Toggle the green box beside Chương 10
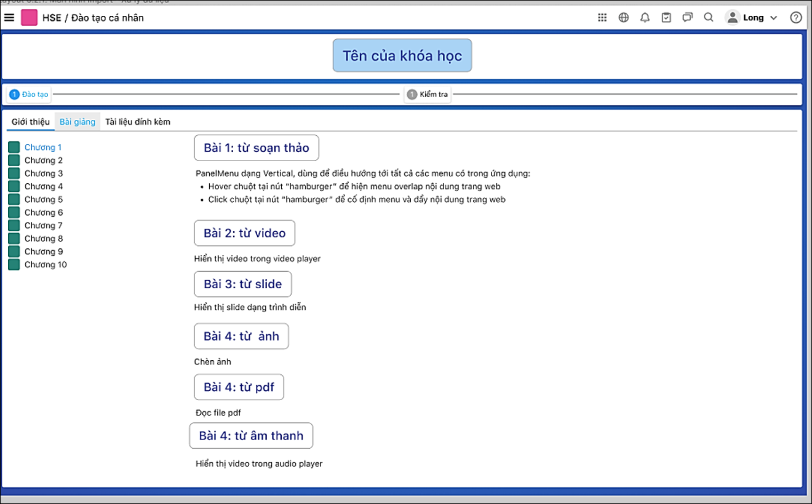This screenshot has width=812, height=504. point(14,265)
